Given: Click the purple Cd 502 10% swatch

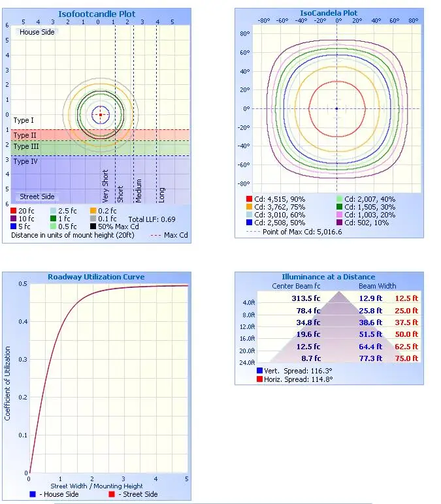Looking at the screenshot, I should pos(340,223).
